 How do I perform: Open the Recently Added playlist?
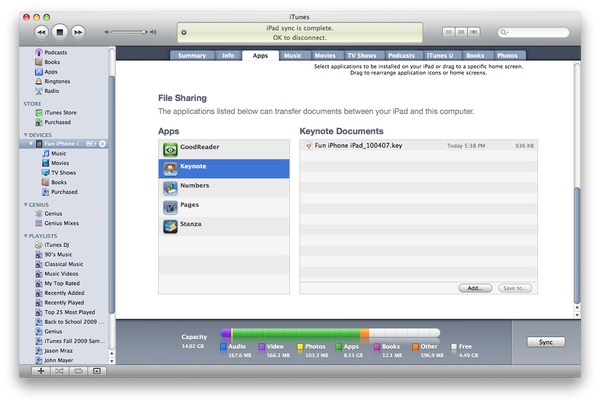tap(64, 293)
